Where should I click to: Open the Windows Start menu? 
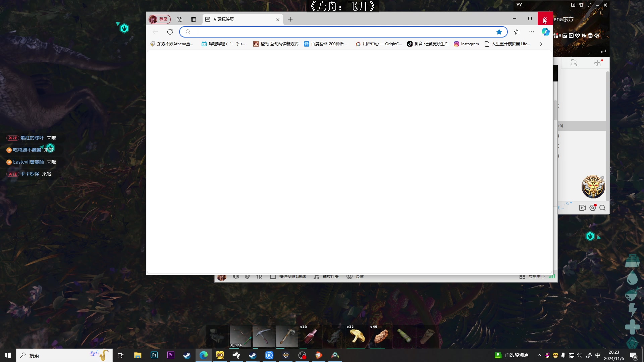point(8,355)
